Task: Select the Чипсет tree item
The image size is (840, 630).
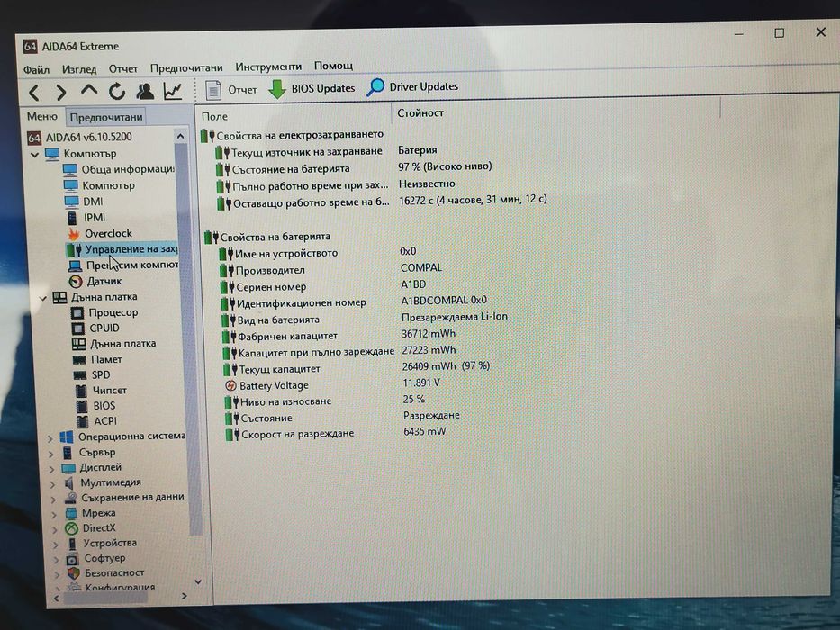Action: [x=101, y=391]
